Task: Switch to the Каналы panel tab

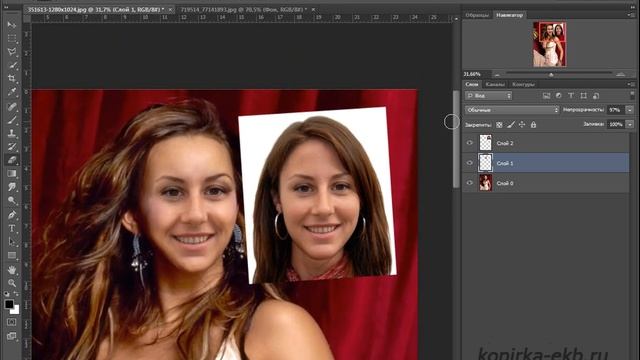Action: click(x=495, y=84)
